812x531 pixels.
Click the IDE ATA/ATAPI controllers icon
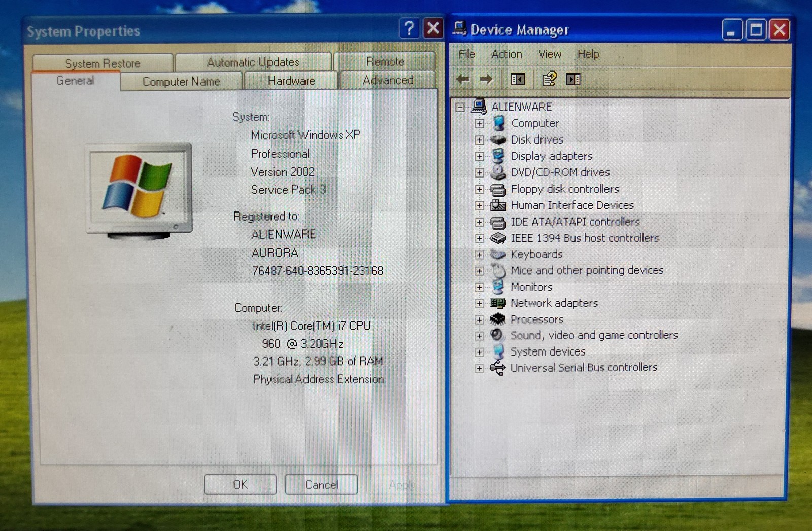point(498,222)
